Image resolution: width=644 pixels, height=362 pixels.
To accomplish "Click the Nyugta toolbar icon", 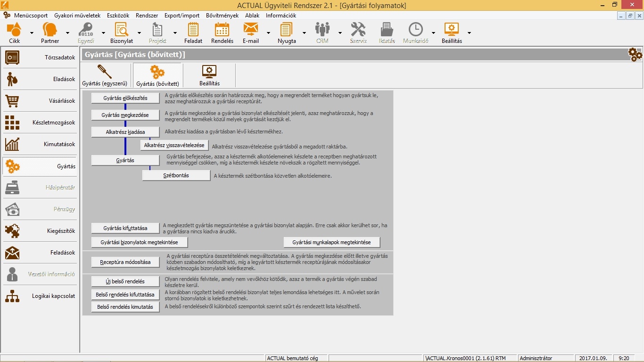I will coord(287,33).
